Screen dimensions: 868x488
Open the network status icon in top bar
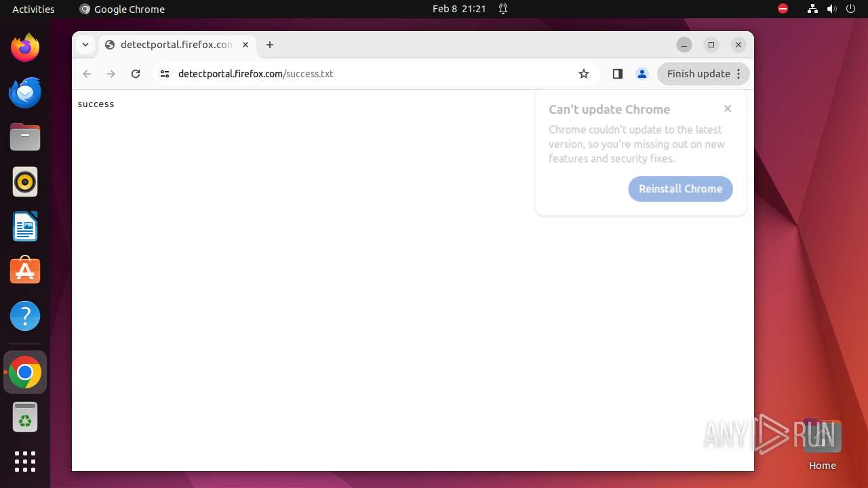coord(812,9)
